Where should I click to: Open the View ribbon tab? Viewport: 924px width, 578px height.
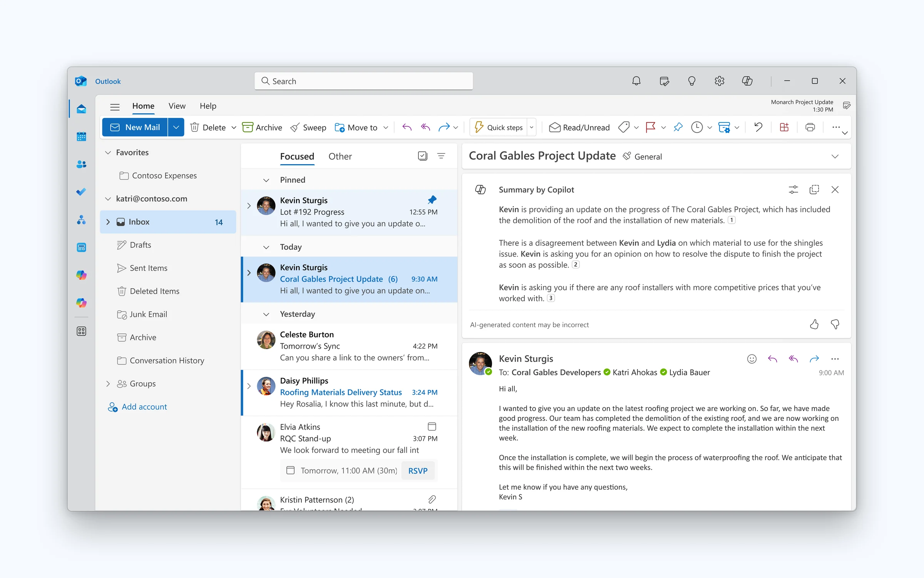[x=177, y=106]
